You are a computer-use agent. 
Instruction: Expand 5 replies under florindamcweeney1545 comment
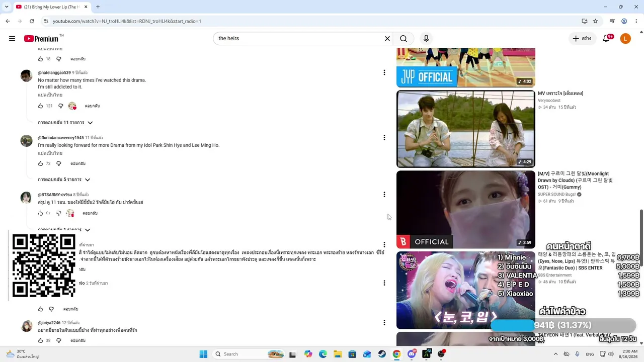[64, 179]
